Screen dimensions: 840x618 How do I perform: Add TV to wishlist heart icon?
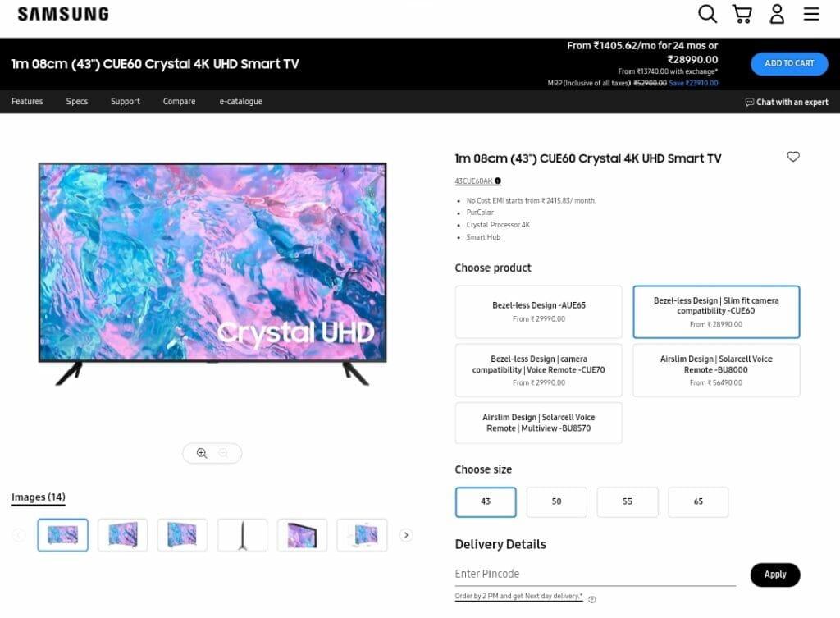point(793,156)
